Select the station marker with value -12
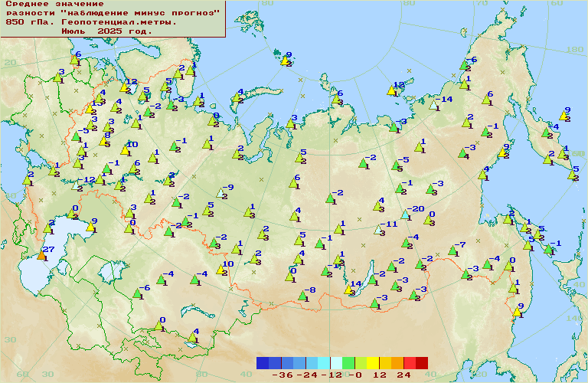The width and height of the screenshot is (588, 383). [x=79, y=185]
